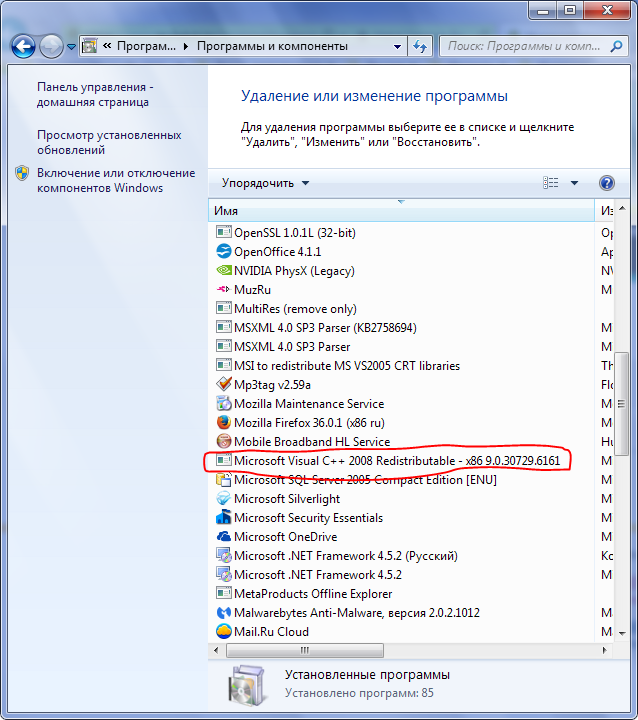Click the NVIDIA PhysX icon
This screenshot has height=720, width=638.
click(x=224, y=270)
